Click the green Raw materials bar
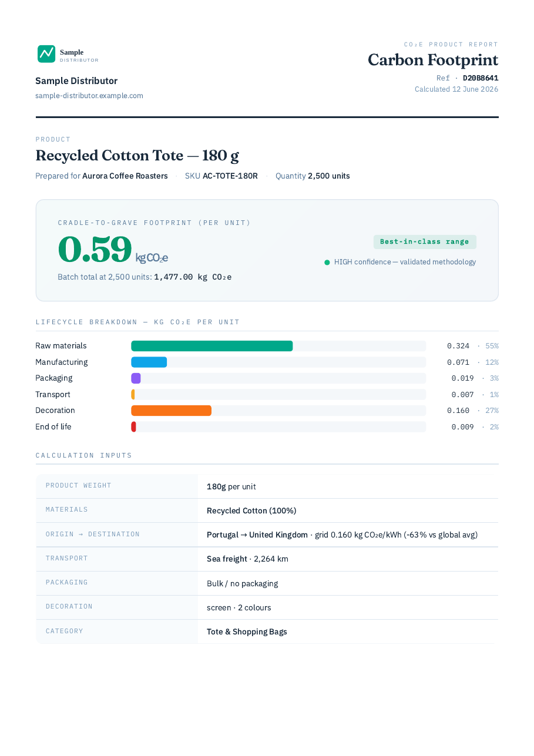Viewport: 534px width, 756px height. [x=212, y=346]
